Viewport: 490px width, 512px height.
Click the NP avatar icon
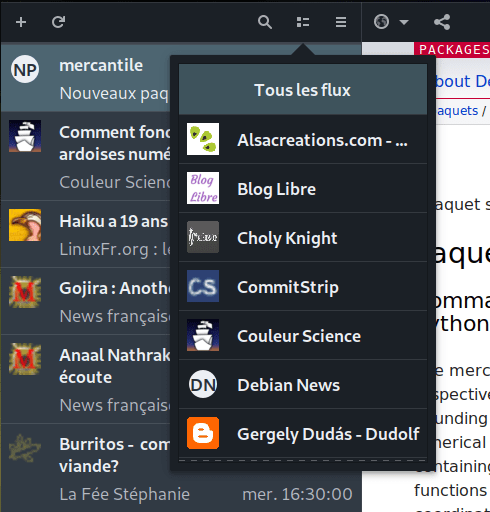[x=25, y=69]
